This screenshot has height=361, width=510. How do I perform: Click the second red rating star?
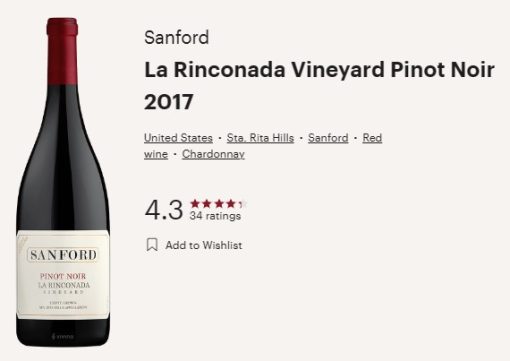coord(207,203)
